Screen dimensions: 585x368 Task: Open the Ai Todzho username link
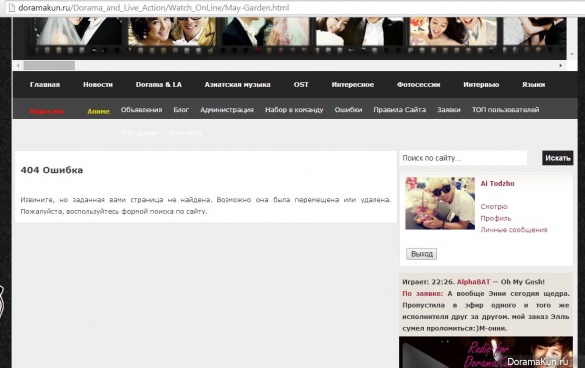(x=497, y=183)
